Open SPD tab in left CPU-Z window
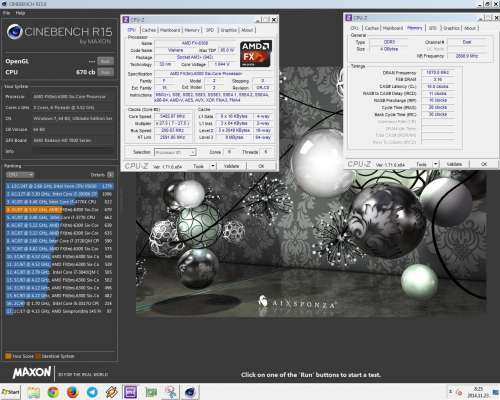Viewport: 500px width, 400px height. point(210,30)
